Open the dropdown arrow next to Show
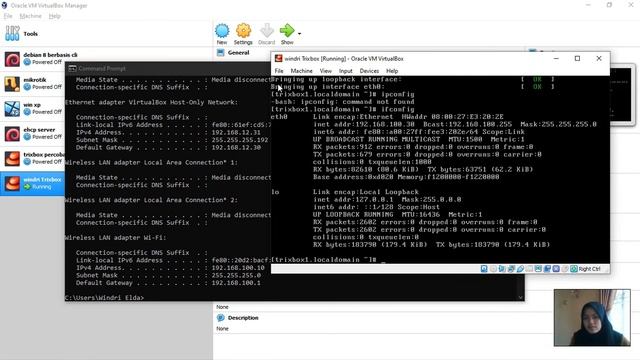Image resolution: width=640 pixels, height=360 pixels. coord(299,33)
